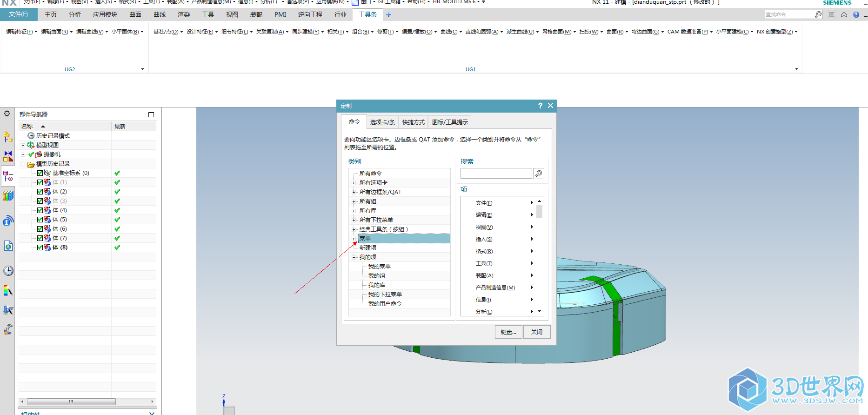The image size is (868, 415).
Task: Toggle checkbox for 体 (3)
Action: 40,201
